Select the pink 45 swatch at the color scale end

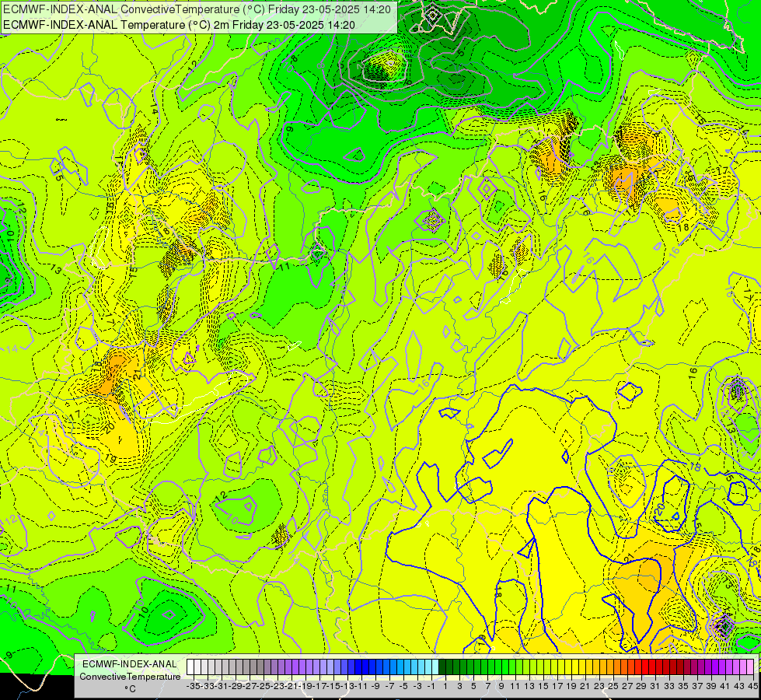point(750,667)
